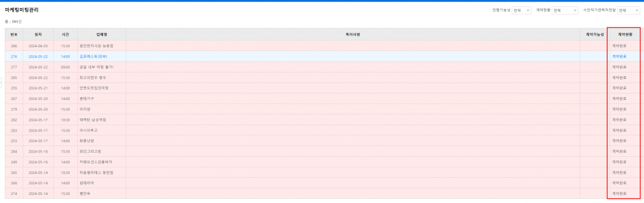Select row number 286

coord(14,46)
